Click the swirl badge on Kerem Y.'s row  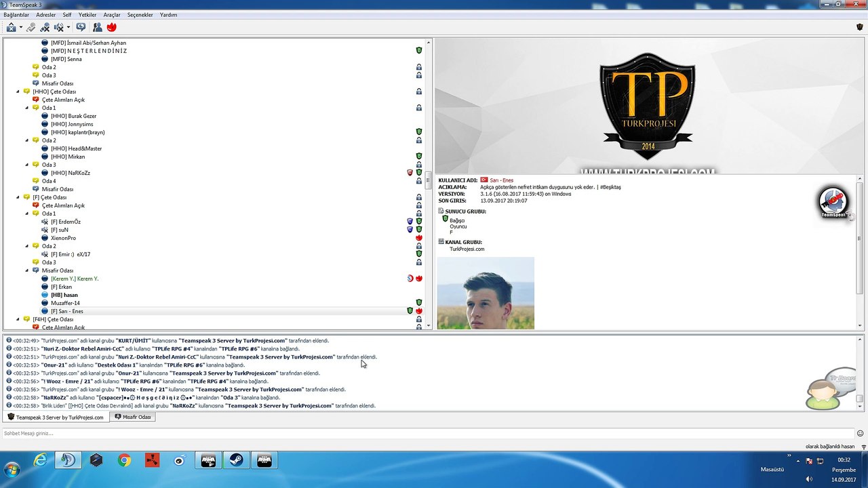click(410, 279)
